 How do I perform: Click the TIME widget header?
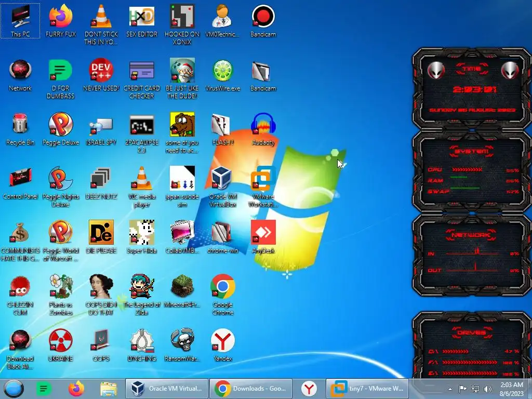(472, 69)
